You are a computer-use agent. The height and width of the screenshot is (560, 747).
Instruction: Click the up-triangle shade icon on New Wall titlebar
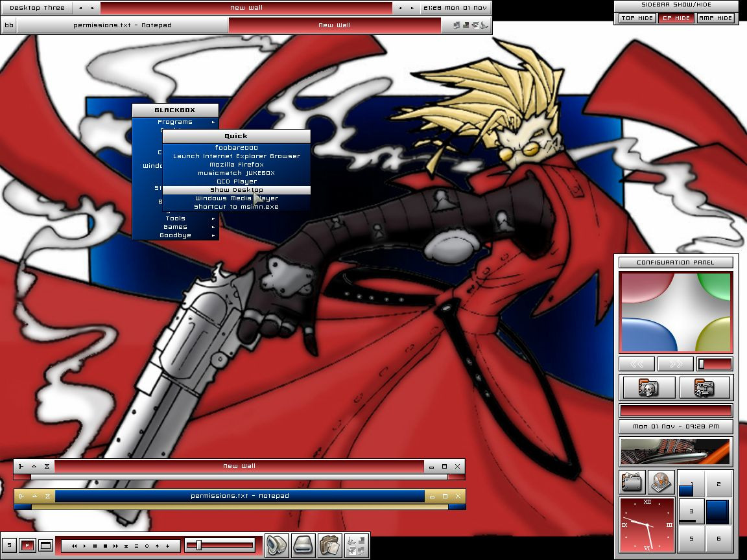[x=34, y=466]
